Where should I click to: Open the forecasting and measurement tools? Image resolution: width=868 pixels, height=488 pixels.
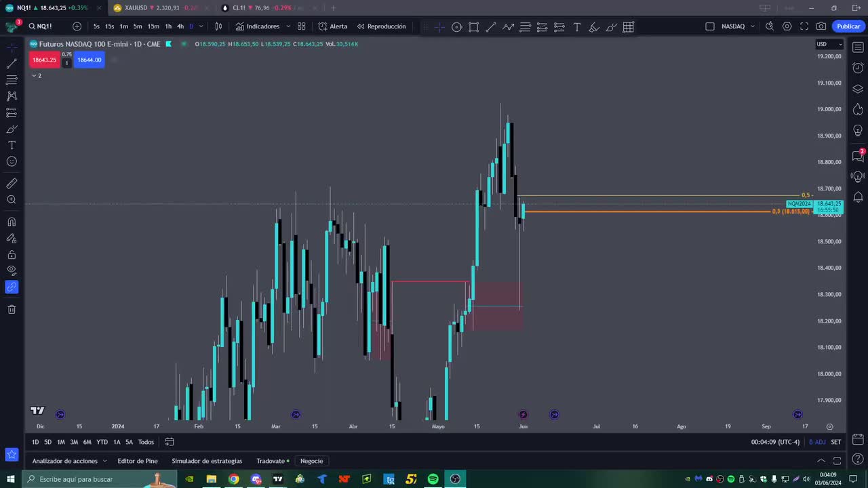(12, 113)
